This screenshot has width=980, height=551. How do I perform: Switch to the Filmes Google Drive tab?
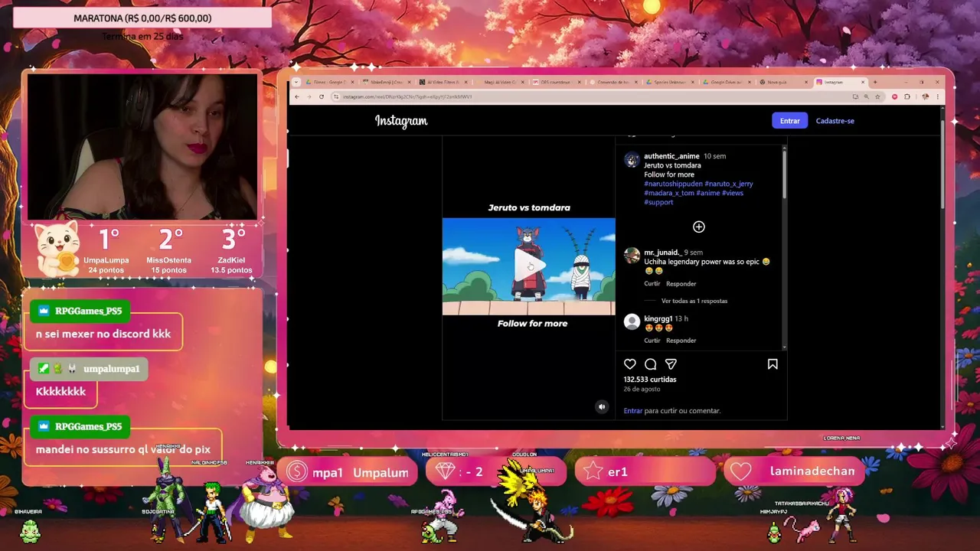[329, 82]
